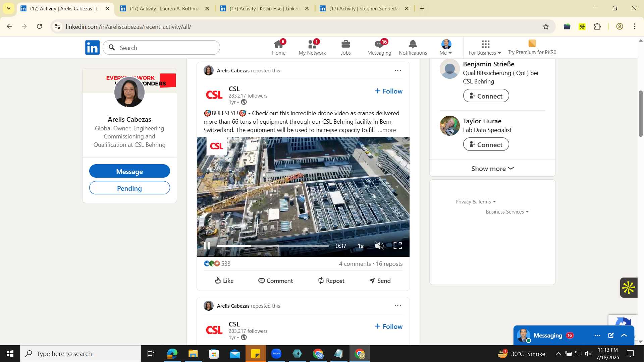
Task: Unmute the CSL drone video
Action: pos(379,246)
